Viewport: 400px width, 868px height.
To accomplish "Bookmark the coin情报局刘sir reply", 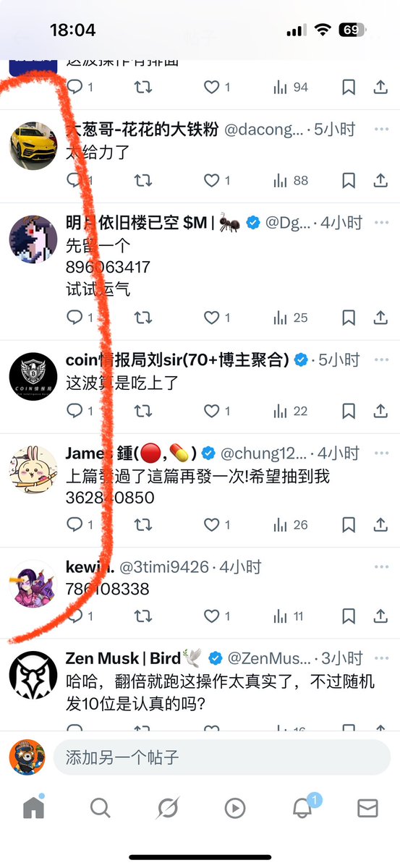I will tap(349, 411).
